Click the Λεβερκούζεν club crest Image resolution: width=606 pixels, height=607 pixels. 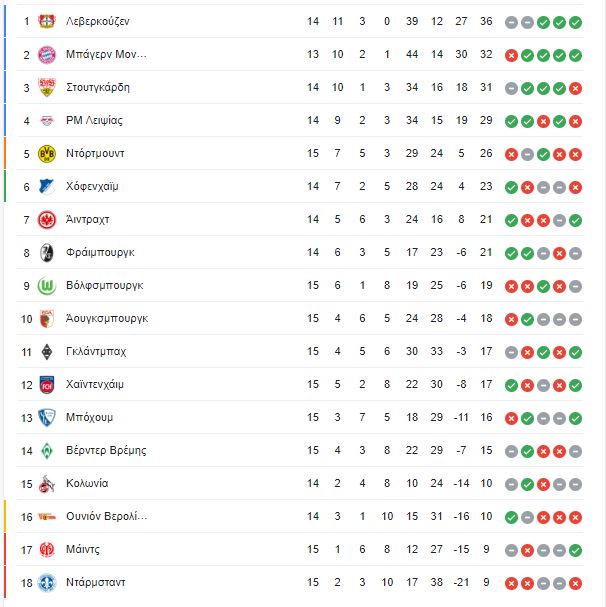(47, 21)
